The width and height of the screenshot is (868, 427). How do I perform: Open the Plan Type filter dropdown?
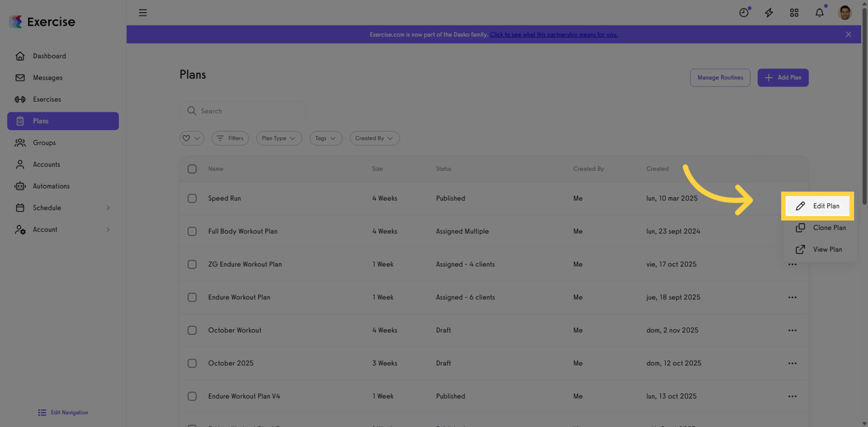[278, 138]
